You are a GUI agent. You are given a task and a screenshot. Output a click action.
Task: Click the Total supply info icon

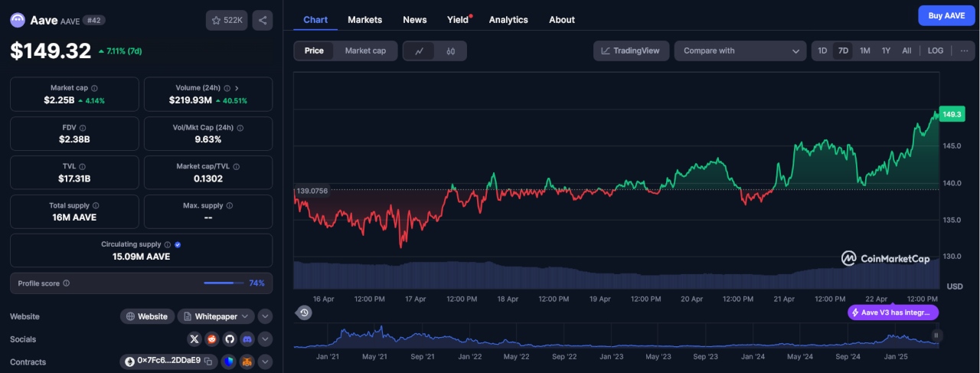tap(96, 205)
